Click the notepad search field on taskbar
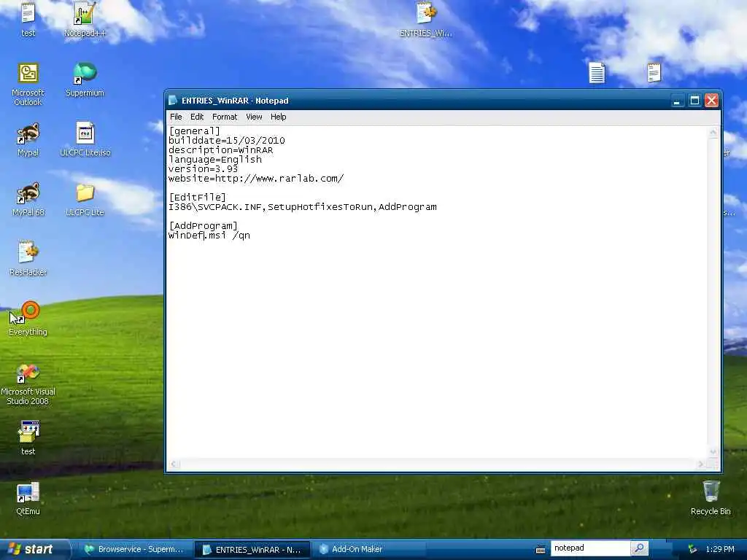 [x=590, y=548]
